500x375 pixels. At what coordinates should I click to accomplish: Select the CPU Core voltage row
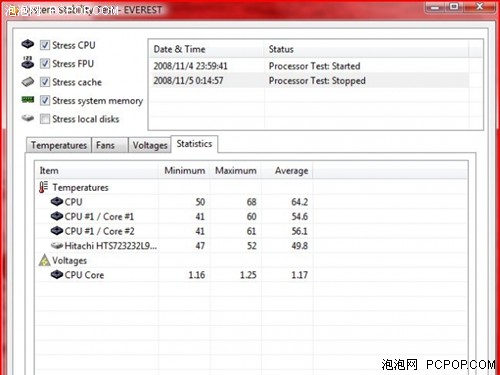pyautogui.click(x=252, y=275)
